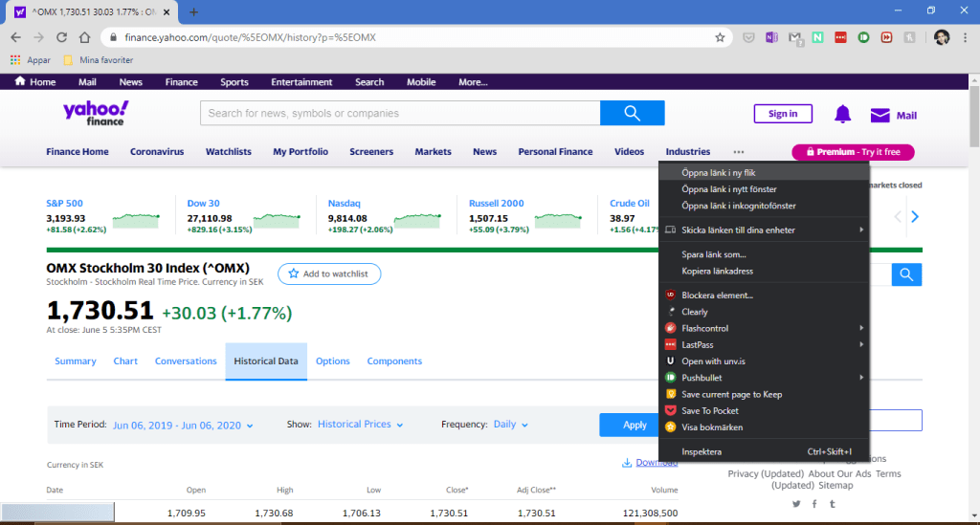980x525 pixels.
Task: Choose 'Kopiera länkadress' from context menu
Action: [x=717, y=271]
